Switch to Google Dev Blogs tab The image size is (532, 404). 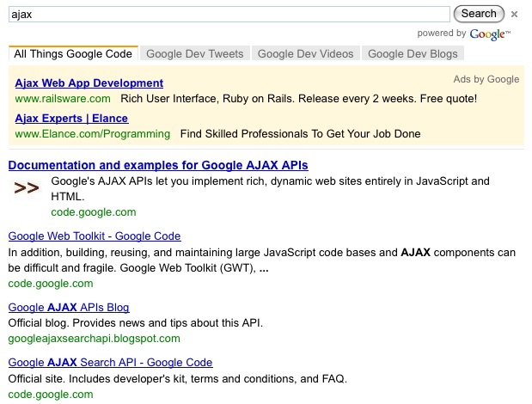pos(413,53)
